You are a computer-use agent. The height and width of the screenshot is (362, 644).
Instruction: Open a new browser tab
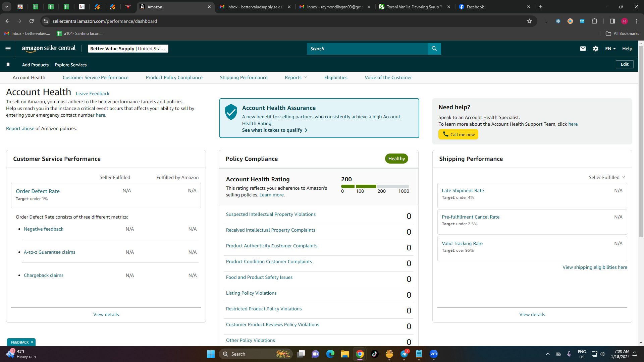(x=541, y=7)
